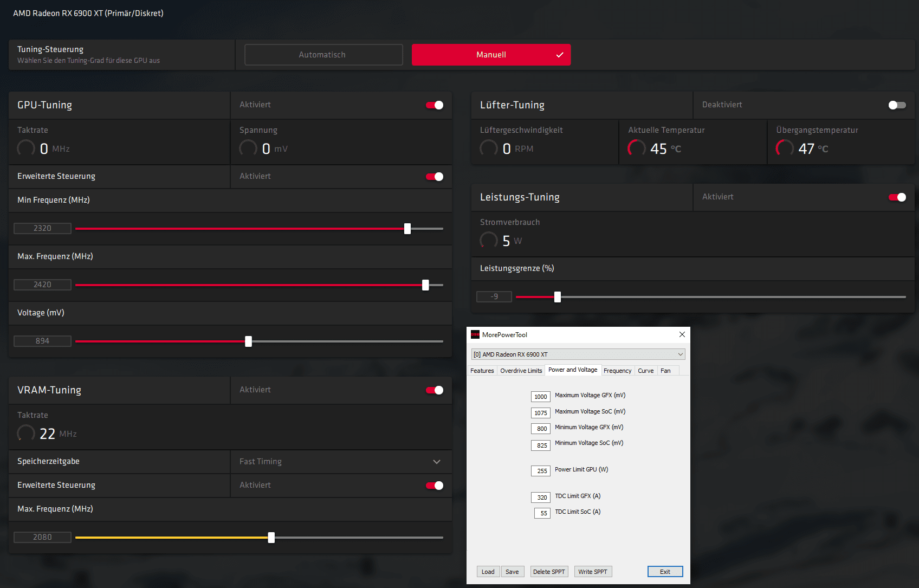Image resolution: width=919 pixels, height=588 pixels.
Task: Click the Maximum Voltage SoC field
Action: pos(541,413)
